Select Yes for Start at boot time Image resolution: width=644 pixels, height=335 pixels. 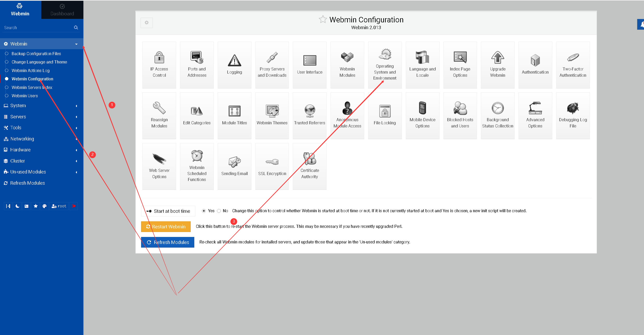204,211
